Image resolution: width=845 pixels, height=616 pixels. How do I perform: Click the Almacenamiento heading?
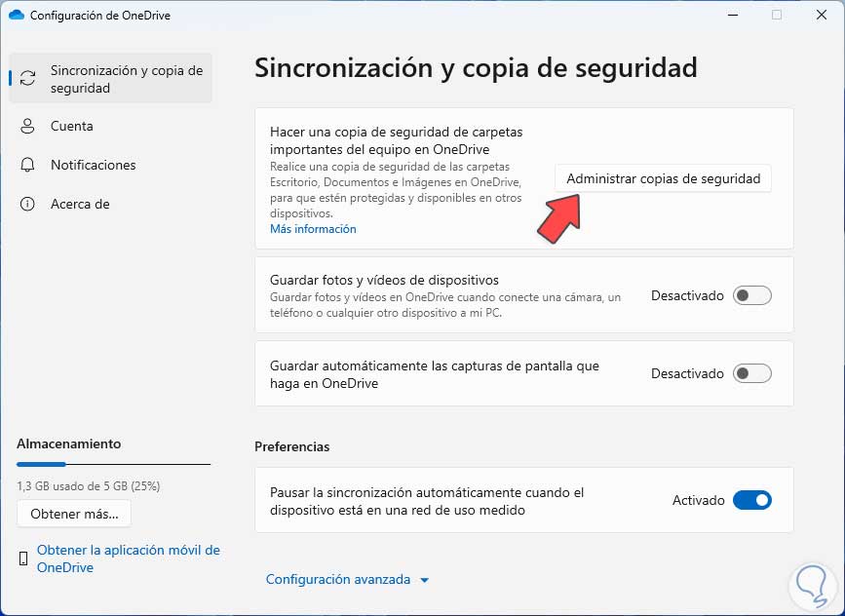click(x=69, y=444)
